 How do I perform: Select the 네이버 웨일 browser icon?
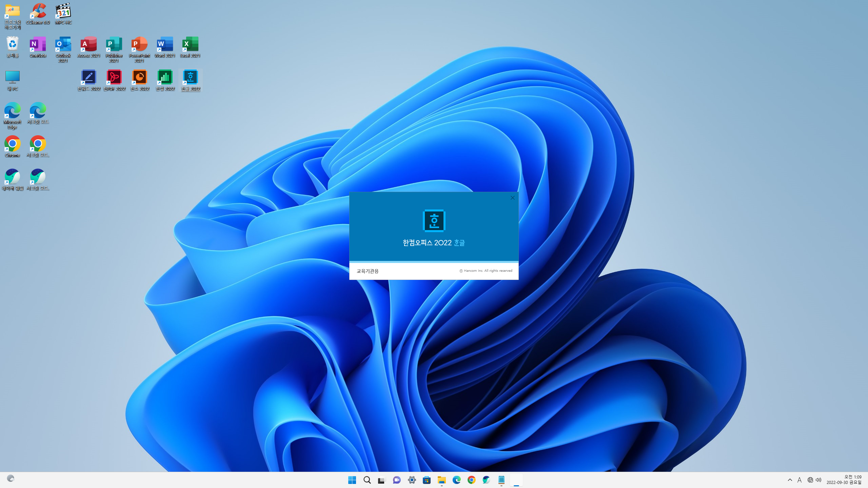click(x=12, y=177)
